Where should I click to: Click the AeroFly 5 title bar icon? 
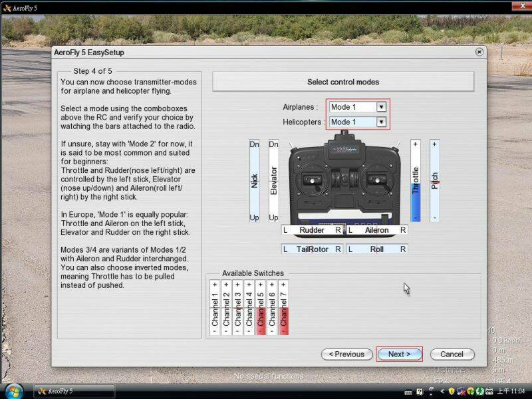pyautogui.click(x=7, y=8)
